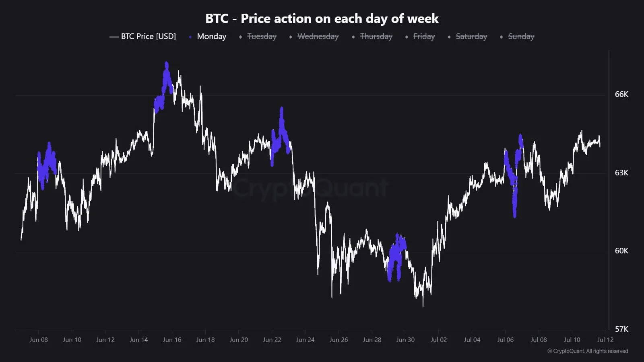Enable the Tuesday legend entry
This screenshot has height=362, width=644.
(258, 37)
